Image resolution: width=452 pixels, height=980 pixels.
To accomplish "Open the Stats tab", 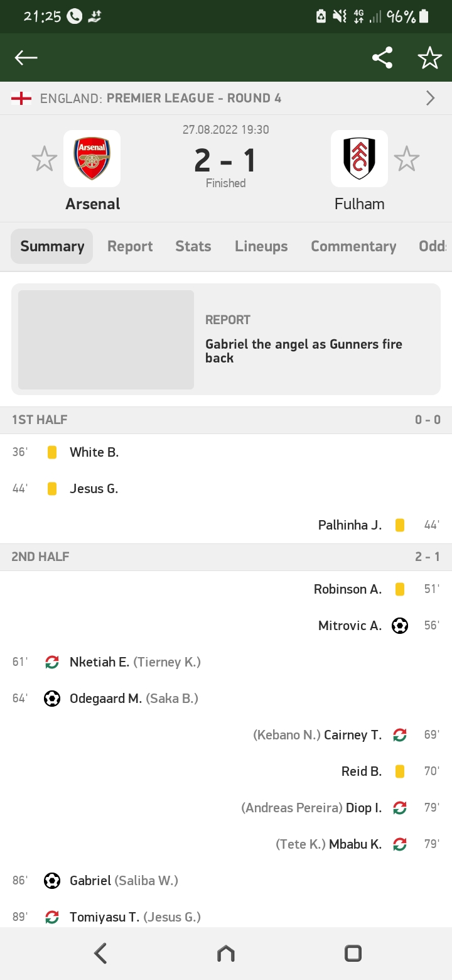I will point(193,246).
